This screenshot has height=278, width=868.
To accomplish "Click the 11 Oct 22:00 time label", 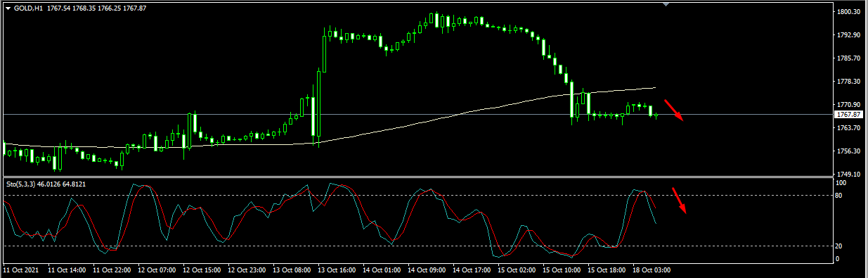I will (112, 270).
